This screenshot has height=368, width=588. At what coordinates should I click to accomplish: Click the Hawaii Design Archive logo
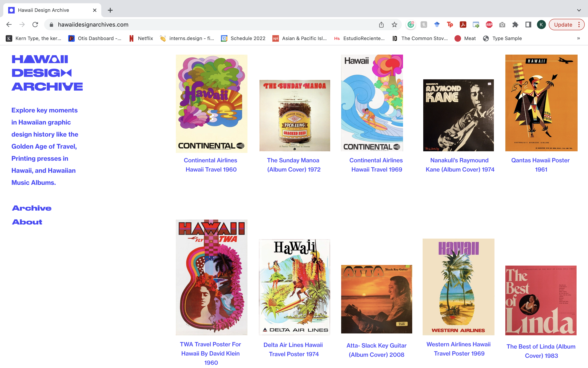click(x=47, y=73)
